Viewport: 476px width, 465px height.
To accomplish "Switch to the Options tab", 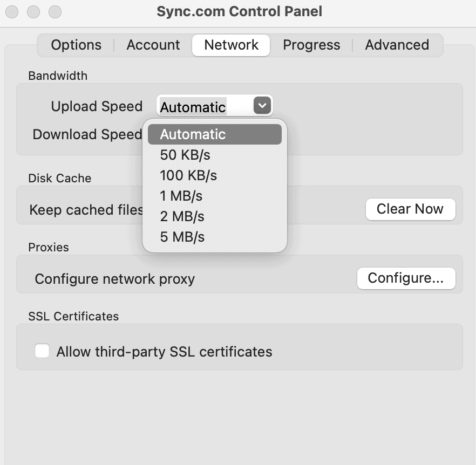I will pos(76,45).
